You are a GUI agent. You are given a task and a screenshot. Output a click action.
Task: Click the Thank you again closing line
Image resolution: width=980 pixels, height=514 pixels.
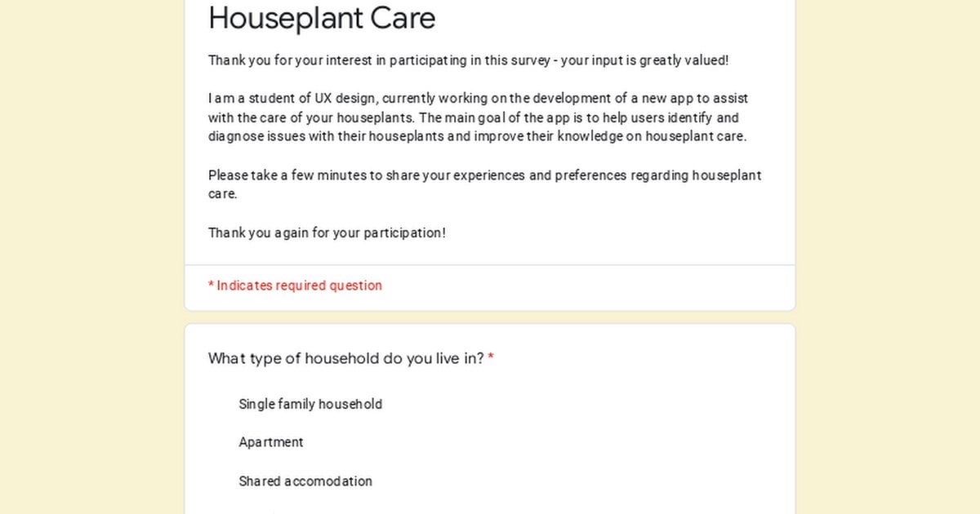(x=327, y=233)
